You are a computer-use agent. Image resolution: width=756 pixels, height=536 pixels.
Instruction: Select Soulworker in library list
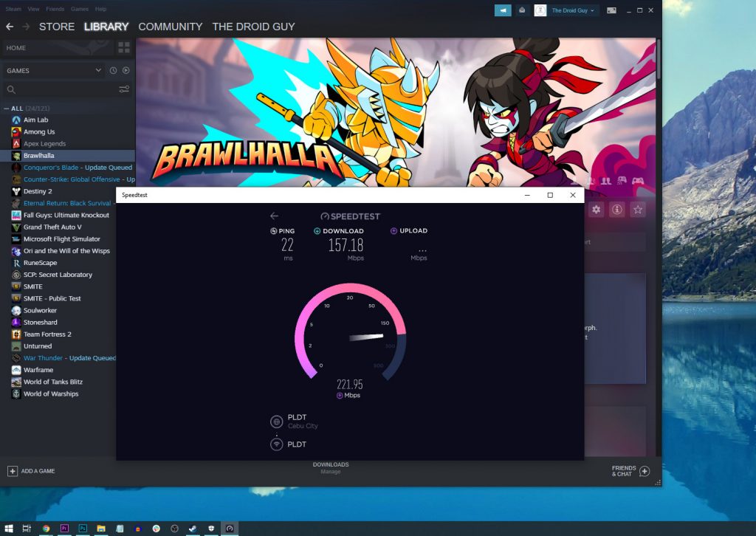coord(58,310)
